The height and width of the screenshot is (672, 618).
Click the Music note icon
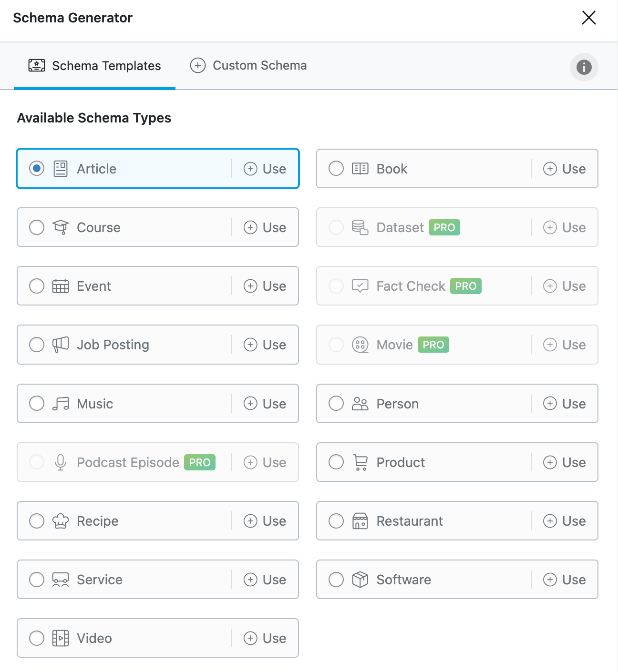61,404
